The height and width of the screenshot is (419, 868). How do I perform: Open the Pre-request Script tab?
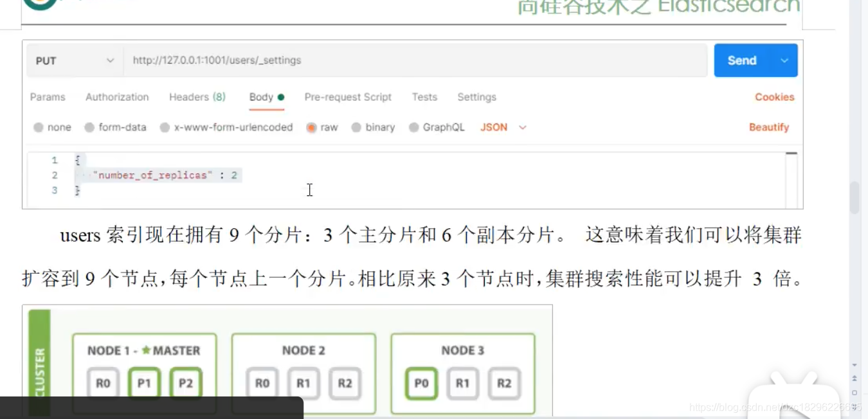point(348,97)
